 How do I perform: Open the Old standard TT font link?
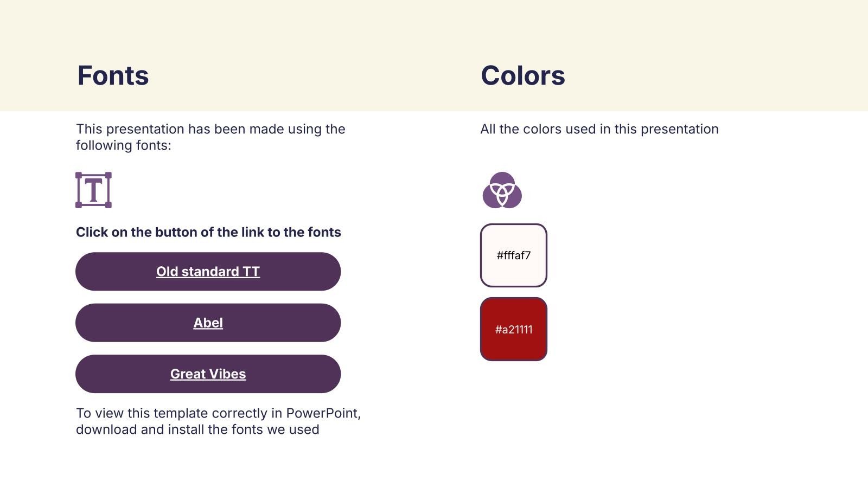pyautogui.click(x=208, y=272)
